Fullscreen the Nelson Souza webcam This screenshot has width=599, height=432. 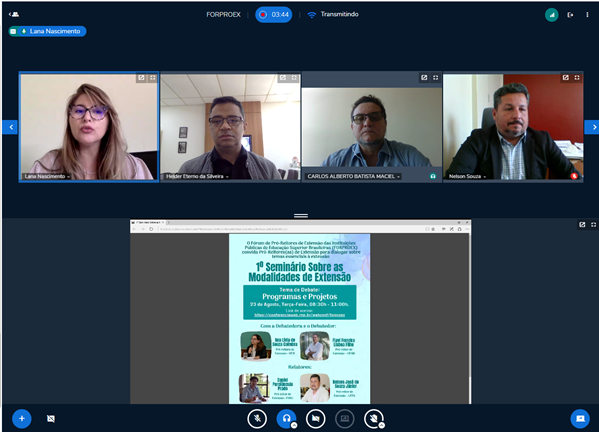pos(577,78)
